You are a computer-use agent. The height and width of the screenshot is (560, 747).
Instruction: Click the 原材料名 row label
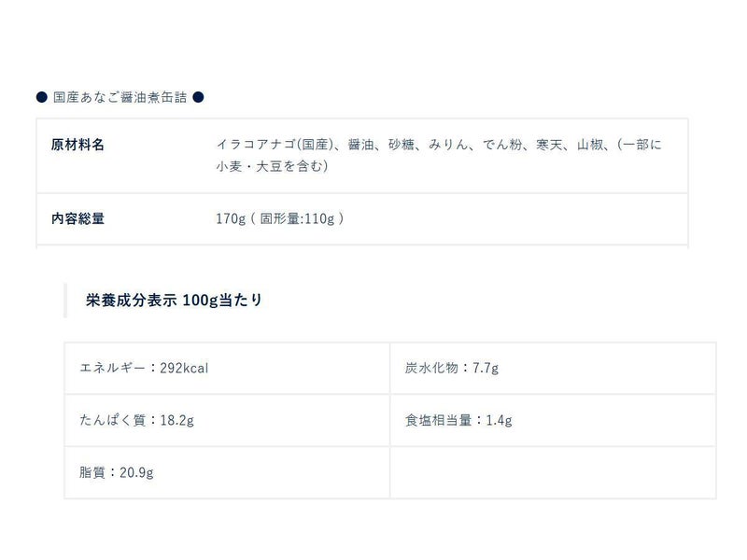[x=78, y=145]
